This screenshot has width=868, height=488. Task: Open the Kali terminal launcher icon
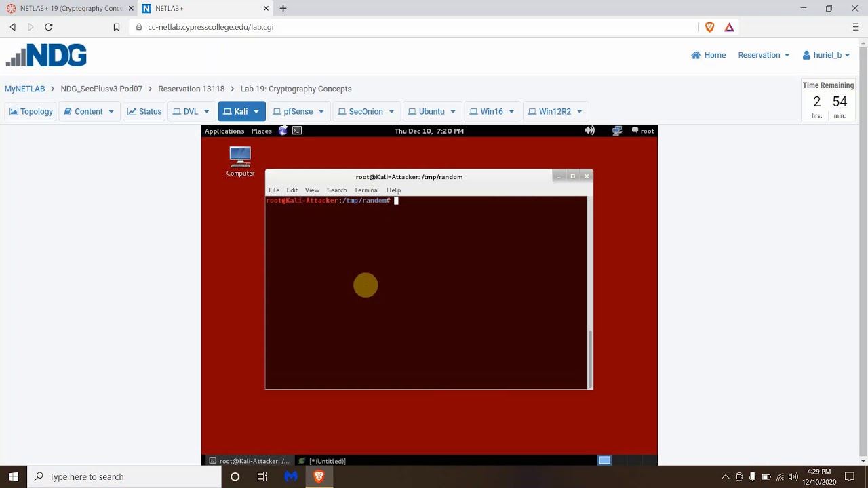297,131
